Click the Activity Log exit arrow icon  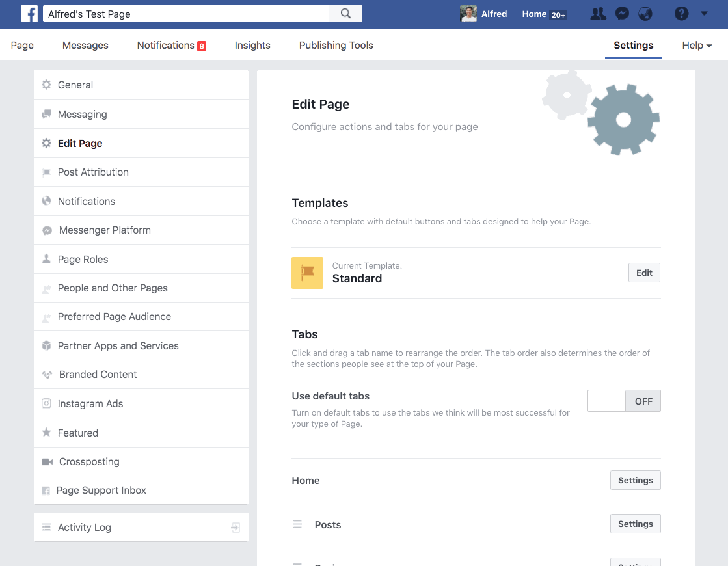point(236,527)
